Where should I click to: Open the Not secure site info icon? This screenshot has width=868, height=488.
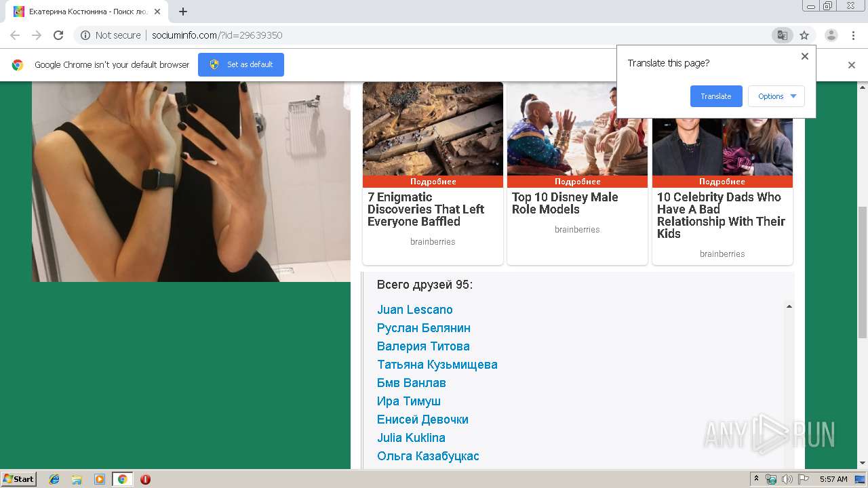[x=85, y=35]
